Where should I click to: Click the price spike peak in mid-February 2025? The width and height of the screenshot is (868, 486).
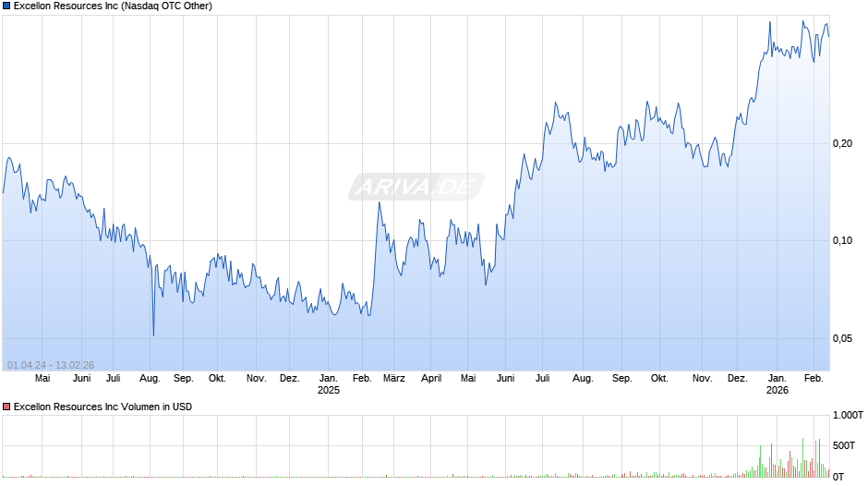click(380, 203)
